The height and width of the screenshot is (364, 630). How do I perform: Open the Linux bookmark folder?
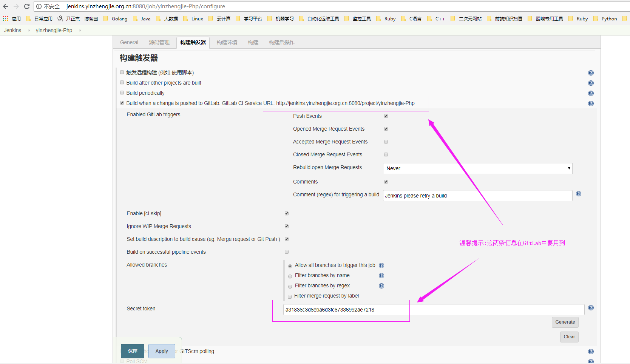click(193, 19)
